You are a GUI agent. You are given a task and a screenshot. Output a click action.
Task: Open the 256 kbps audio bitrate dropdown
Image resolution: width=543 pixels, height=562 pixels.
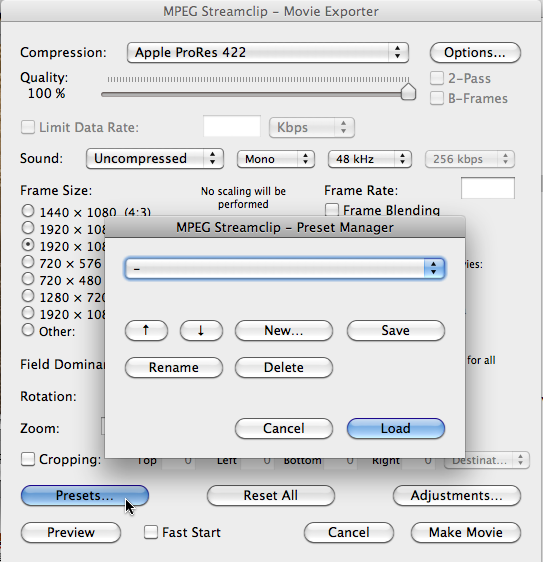pyautogui.click(x=470, y=159)
